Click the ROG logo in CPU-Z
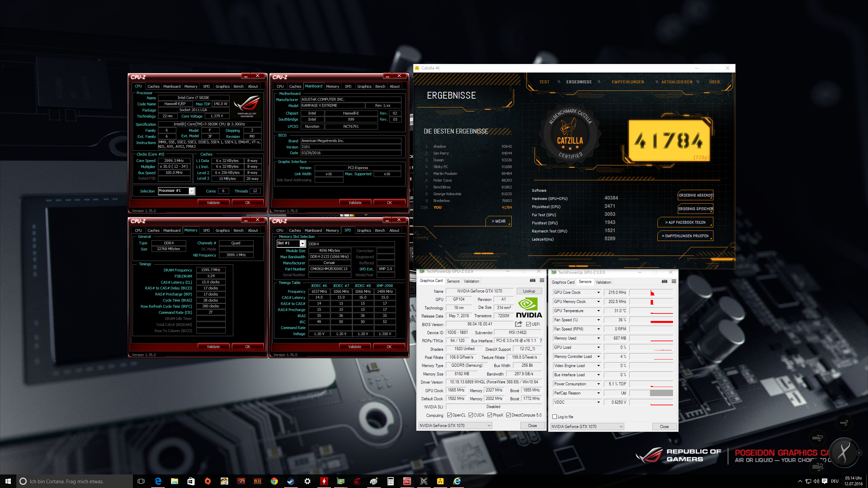The height and width of the screenshot is (488, 868). [247, 107]
